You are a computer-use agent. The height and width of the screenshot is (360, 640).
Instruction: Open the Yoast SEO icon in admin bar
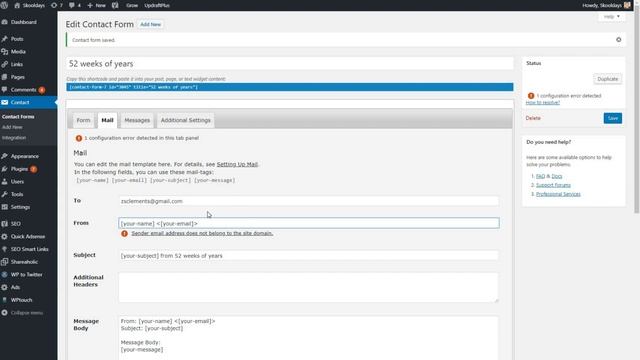tap(115, 5)
